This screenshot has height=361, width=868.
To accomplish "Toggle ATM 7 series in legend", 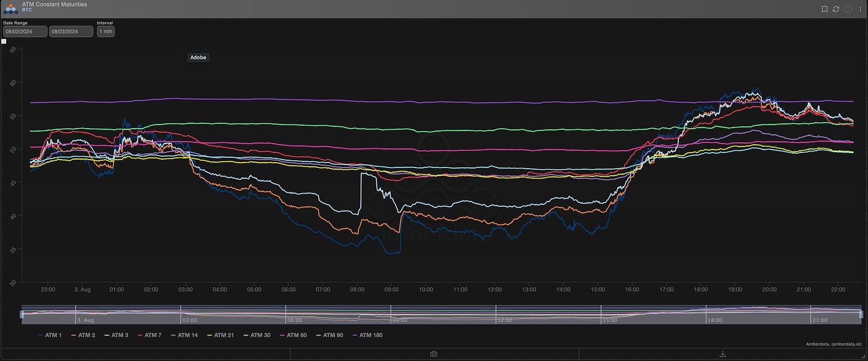I will [x=148, y=335].
